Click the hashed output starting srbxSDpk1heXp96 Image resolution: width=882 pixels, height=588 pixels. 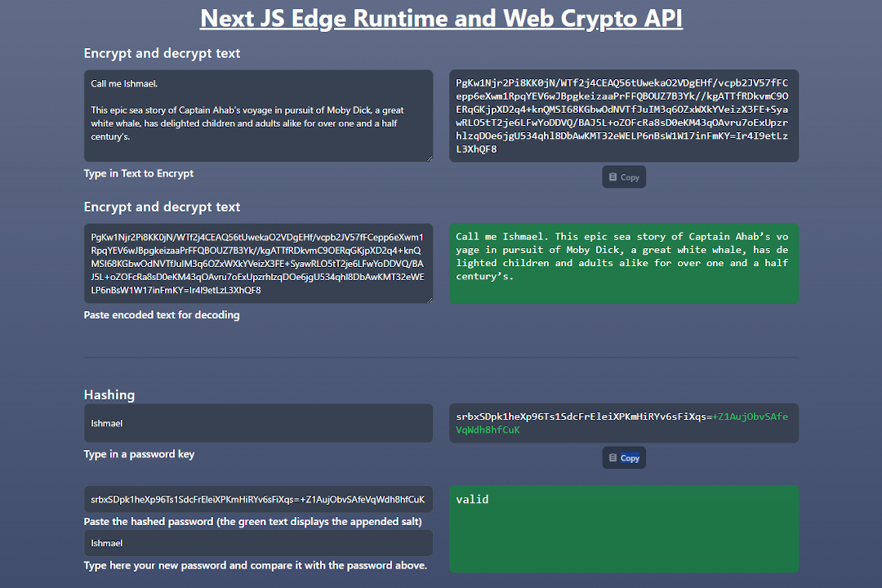[x=624, y=423]
